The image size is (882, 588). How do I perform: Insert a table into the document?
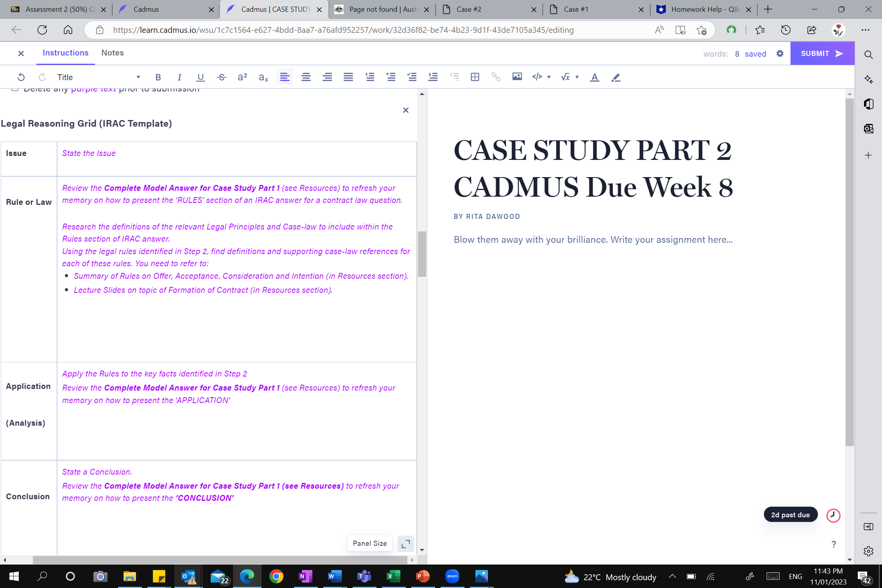(475, 77)
